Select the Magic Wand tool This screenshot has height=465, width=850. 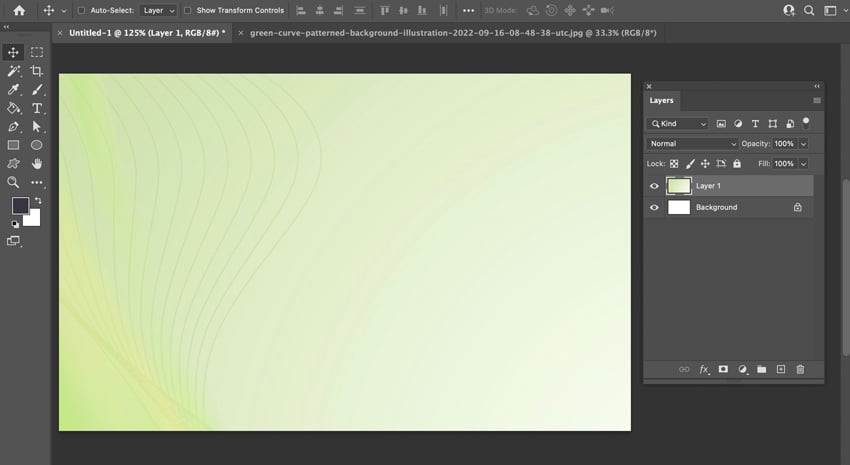pyautogui.click(x=14, y=71)
